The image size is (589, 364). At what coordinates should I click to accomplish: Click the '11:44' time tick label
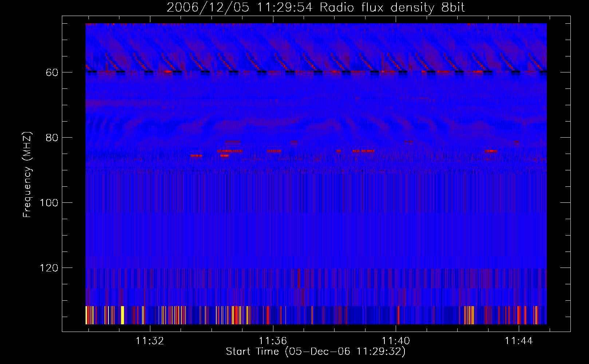pyautogui.click(x=519, y=341)
